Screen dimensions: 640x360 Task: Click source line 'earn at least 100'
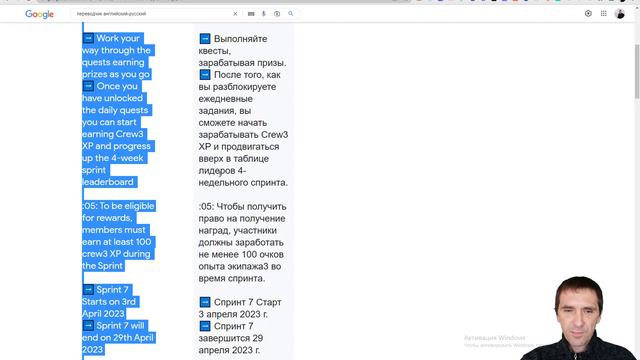pyautogui.click(x=117, y=242)
